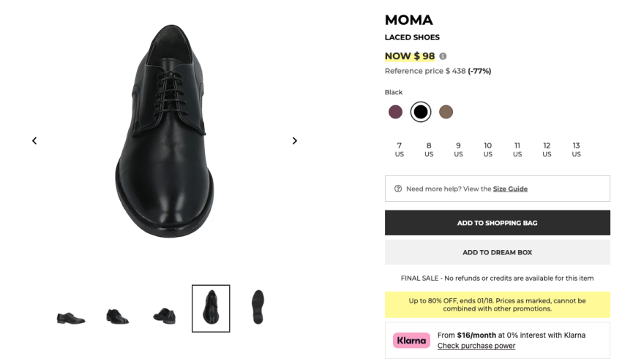Select the brown color swatch
Screen dimensions: 622x364
click(x=446, y=112)
